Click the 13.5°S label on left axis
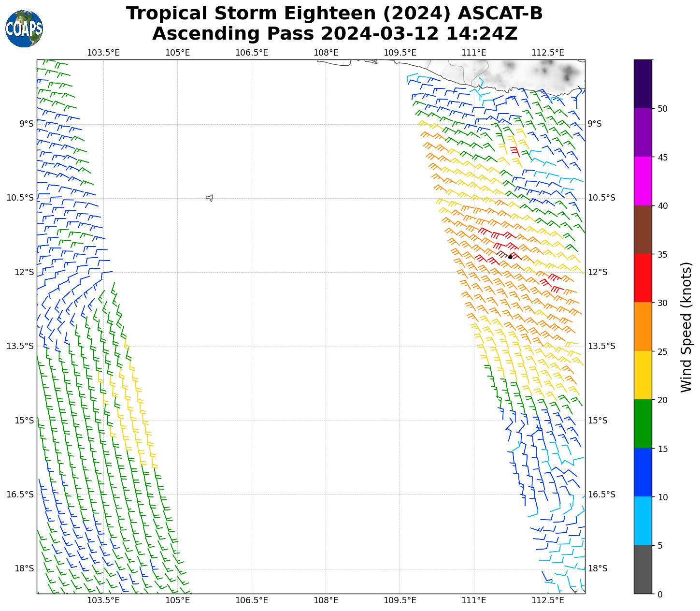The height and width of the screenshot is (611, 700). (x=20, y=346)
